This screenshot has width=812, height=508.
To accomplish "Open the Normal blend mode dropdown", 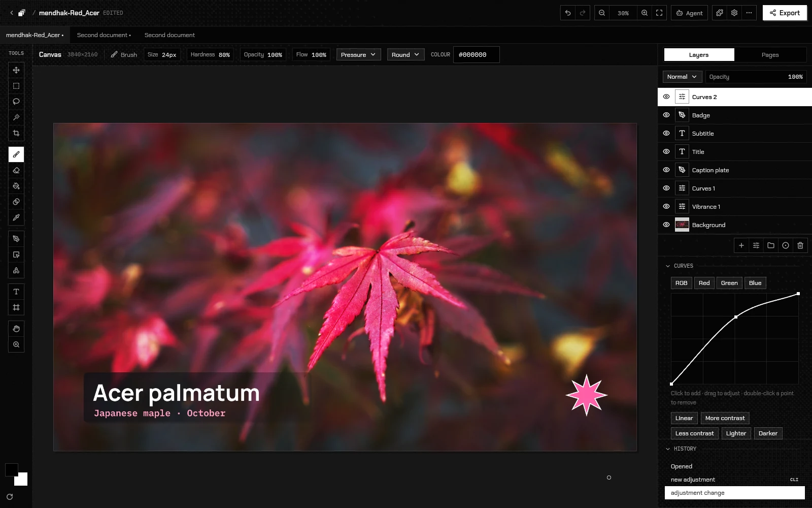I will click(x=683, y=77).
